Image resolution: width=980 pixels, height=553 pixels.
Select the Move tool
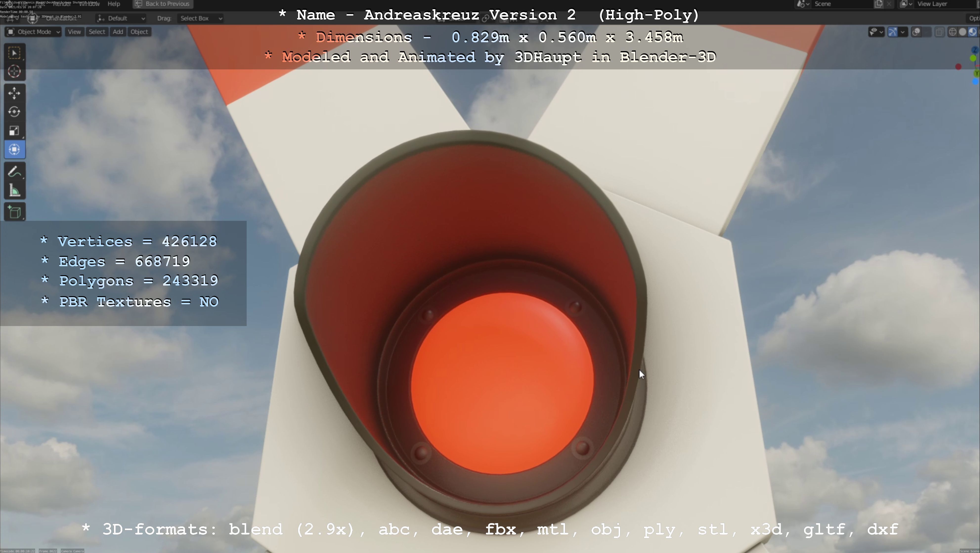pos(14,93)
